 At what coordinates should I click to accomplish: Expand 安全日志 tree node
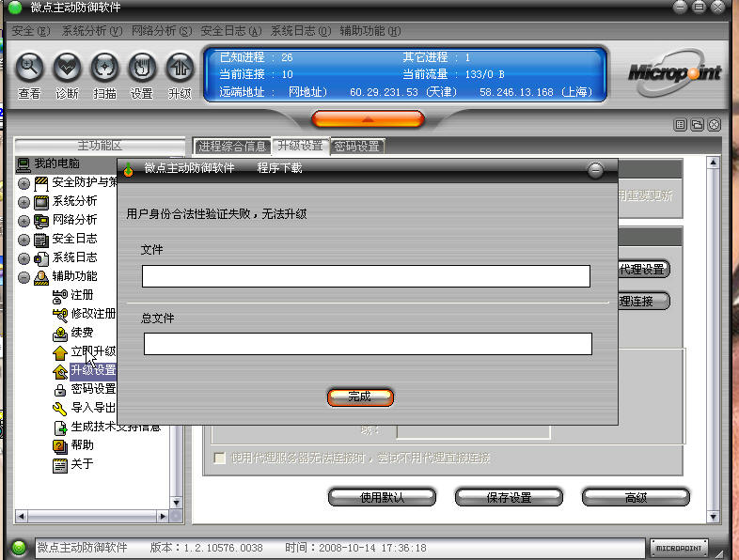pyautogui.click(x=24, y=240)
